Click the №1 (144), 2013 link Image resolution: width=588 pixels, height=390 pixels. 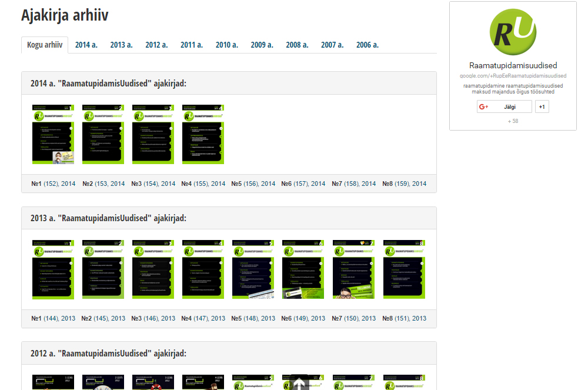(x=54, y=318)
